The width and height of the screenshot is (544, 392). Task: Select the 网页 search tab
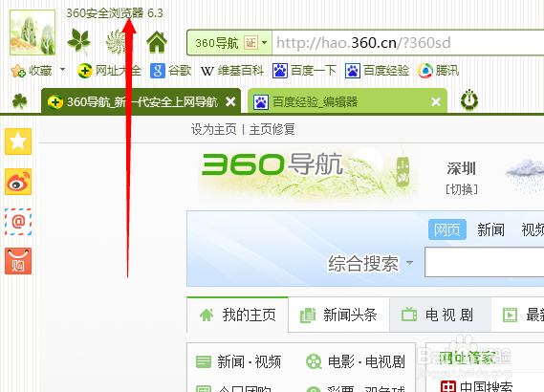tap(447, 229)
